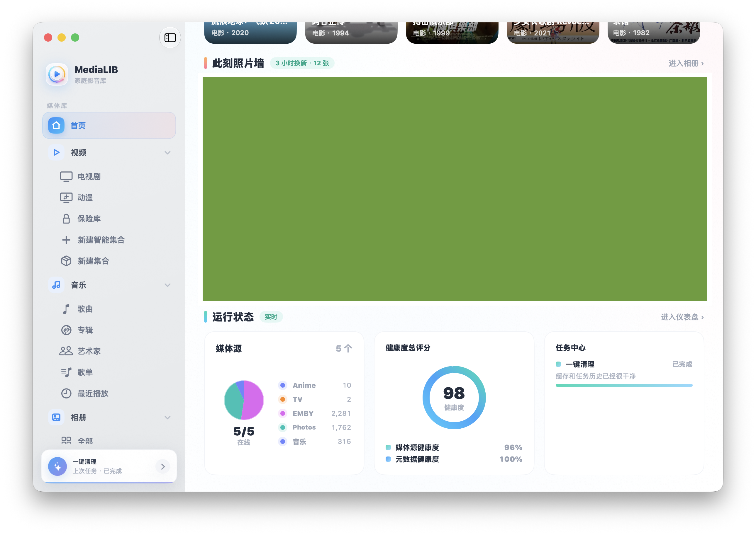Screen dimensions: 756x535
Task: Follow the 进入相册 link
Action: 686,63
